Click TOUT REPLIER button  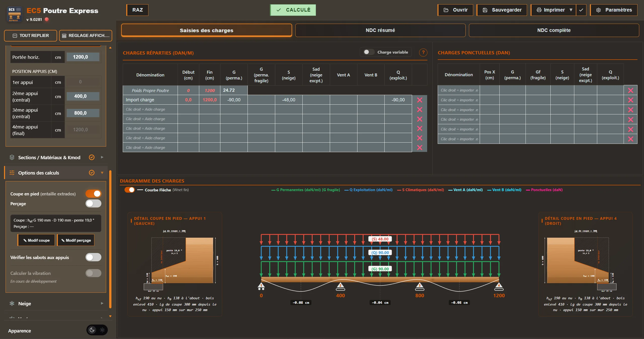pos(31,36)
